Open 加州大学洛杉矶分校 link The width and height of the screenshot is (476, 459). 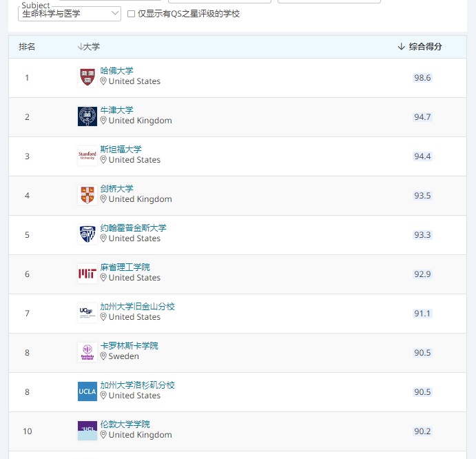(x=138, y=385)
